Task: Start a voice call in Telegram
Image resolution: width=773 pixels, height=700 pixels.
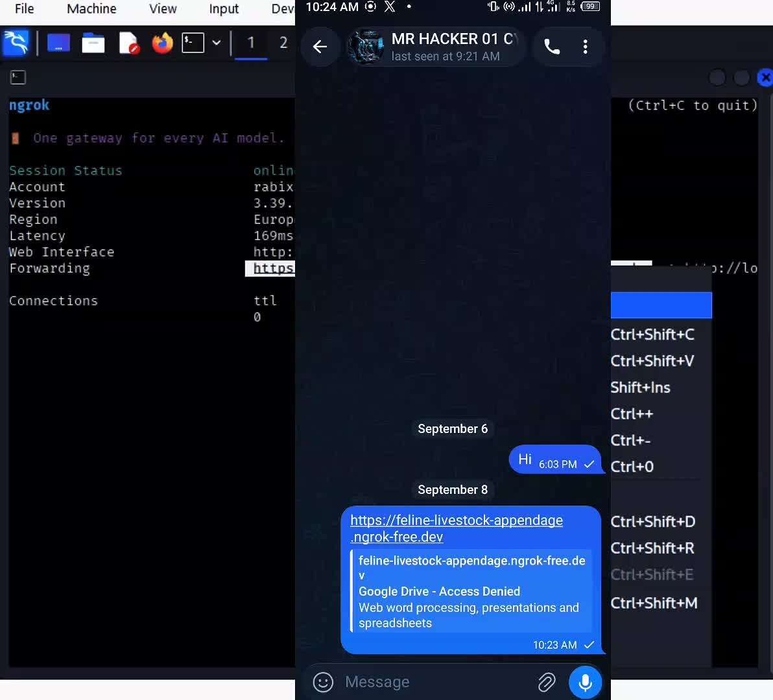Action: pyautogui.click(x=552, y=47)
